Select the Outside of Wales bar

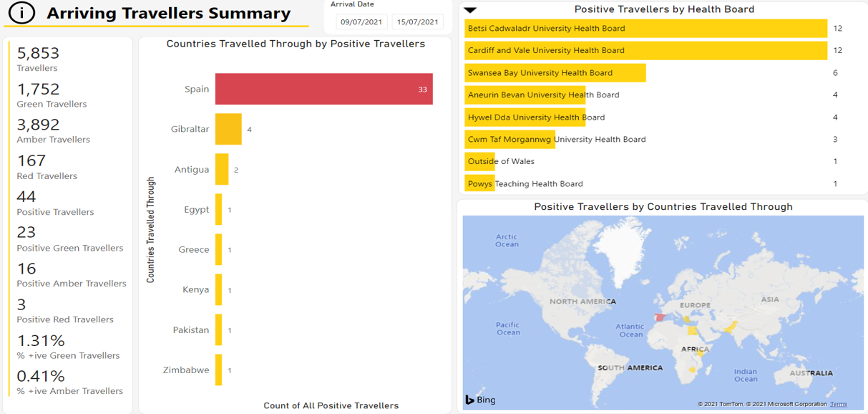[x=479, y=161]
